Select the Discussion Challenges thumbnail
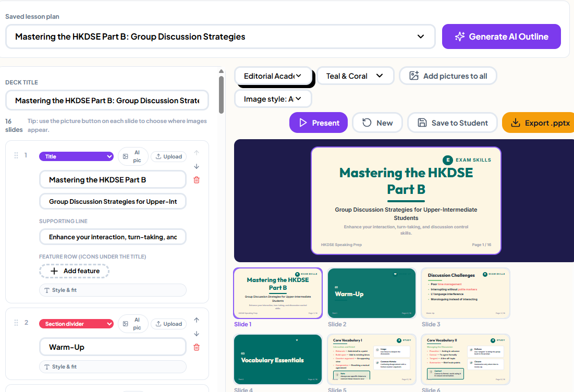This screenshot has width=574, height=392. (x=465, y=293)
